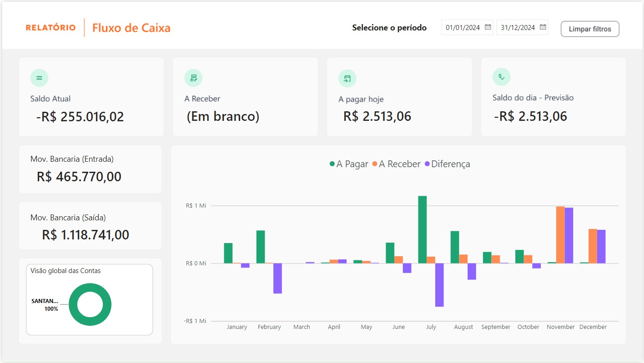Screen dimensions: 644x363
Task: Select the A Receber card icon
Action: pyautogui.click(x=193, y=77)
